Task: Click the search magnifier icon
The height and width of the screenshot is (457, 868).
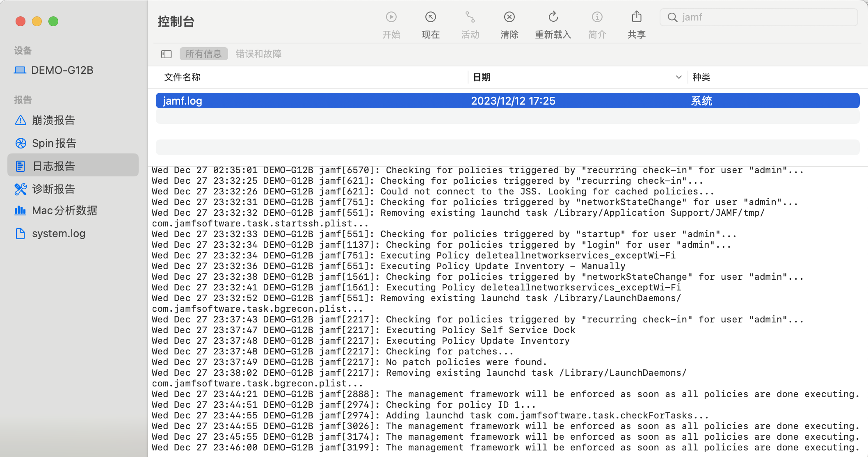Action: [x=672, y=17]
